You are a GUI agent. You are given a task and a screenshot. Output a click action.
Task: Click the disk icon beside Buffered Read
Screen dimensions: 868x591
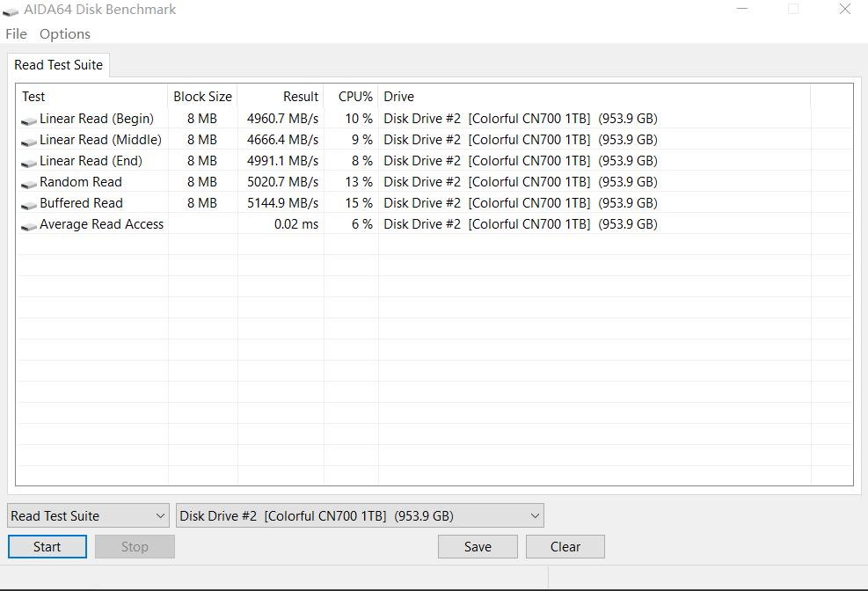(28, 202)
